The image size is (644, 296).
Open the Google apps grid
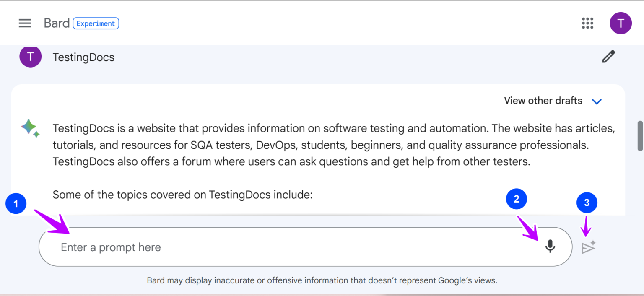(587, 23)
